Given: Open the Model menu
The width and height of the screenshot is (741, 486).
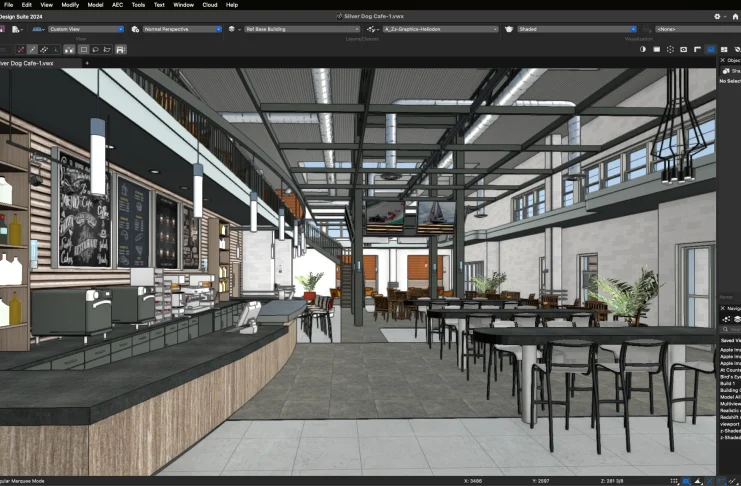Looking at the screenshot, I should (x=95, y=5).
